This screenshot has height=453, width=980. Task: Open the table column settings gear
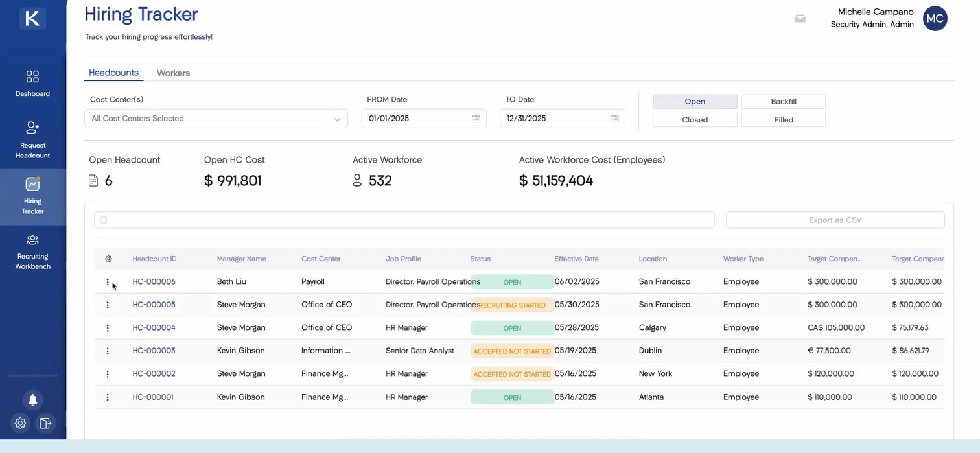108,259
